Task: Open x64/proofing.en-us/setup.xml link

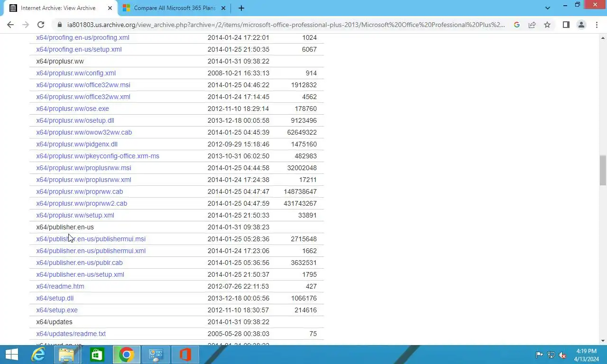Action: (79, 49)
